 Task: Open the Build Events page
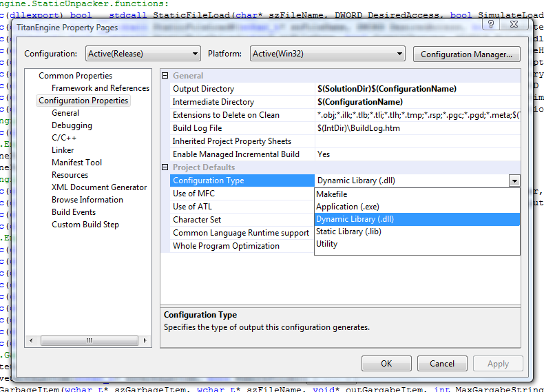(x=74, y=212)
